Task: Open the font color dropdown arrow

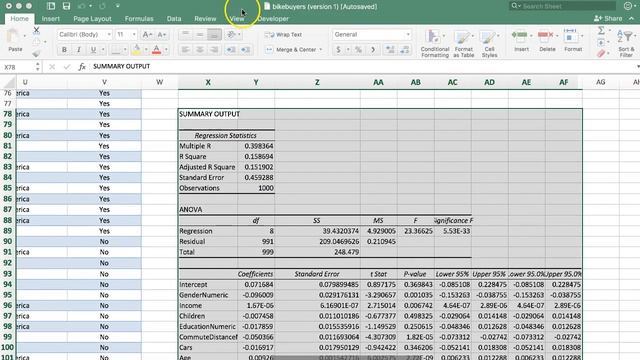Action: pyautogui.click(x=166, y=50)
